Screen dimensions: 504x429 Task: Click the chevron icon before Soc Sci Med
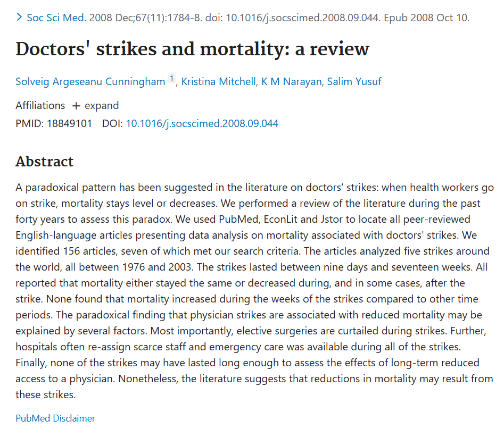pos(19,18)
